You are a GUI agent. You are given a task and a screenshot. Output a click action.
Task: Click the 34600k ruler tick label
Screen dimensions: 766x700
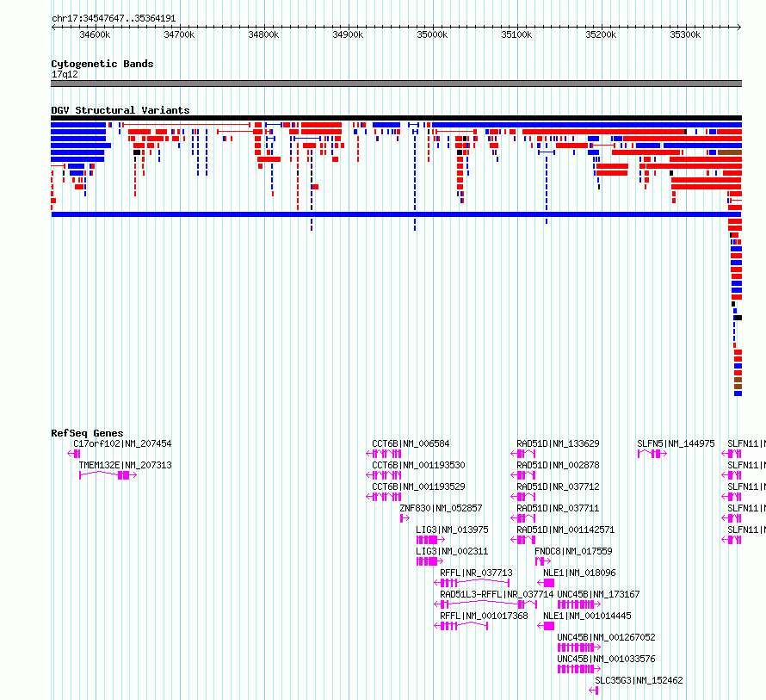tap(95, 34)
